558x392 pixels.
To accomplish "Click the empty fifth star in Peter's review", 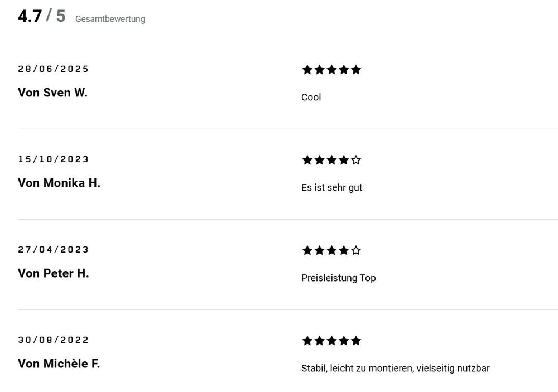I will [357, 250].
